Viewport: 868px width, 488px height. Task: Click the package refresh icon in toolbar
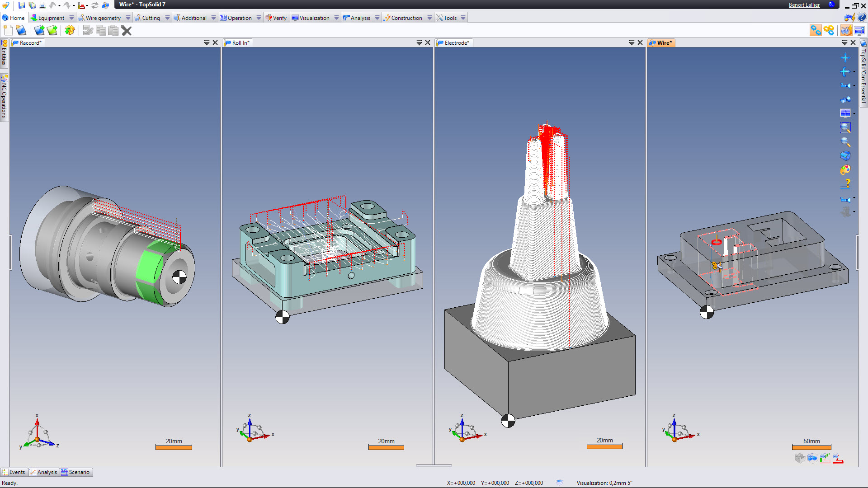point(69,30)
